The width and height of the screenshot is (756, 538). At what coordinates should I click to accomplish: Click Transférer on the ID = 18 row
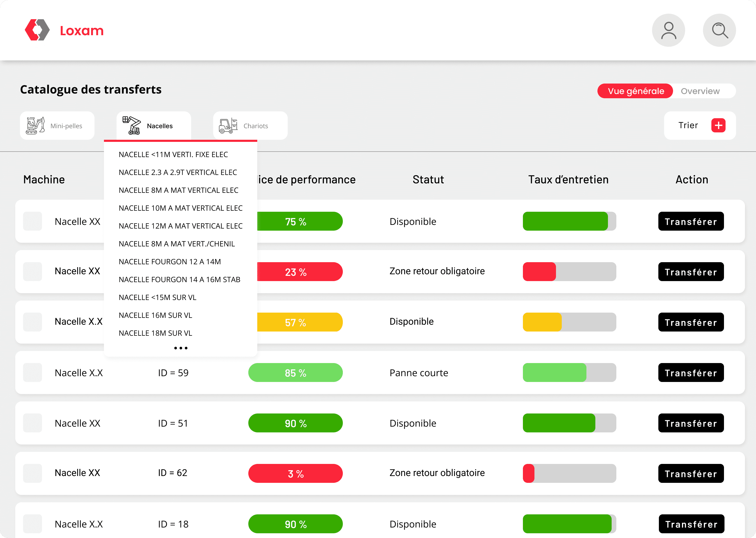click(x=691, y=524)
